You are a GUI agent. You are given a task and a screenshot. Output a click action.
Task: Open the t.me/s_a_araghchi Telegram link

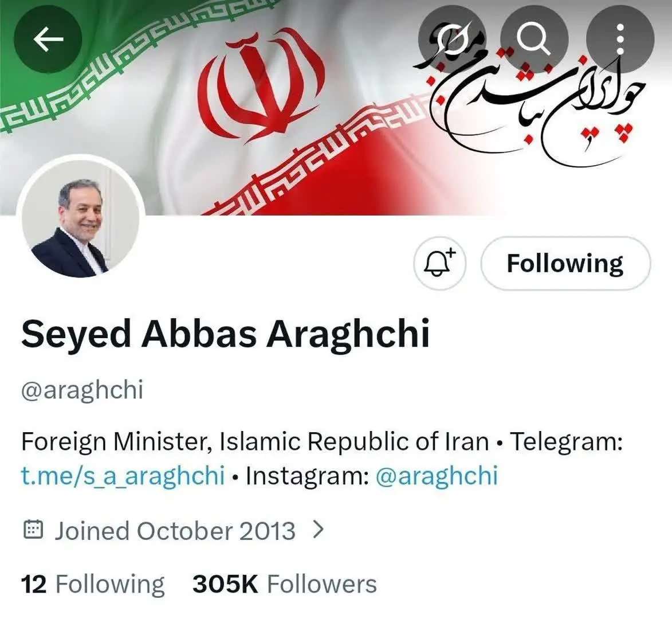coord(123,475)
